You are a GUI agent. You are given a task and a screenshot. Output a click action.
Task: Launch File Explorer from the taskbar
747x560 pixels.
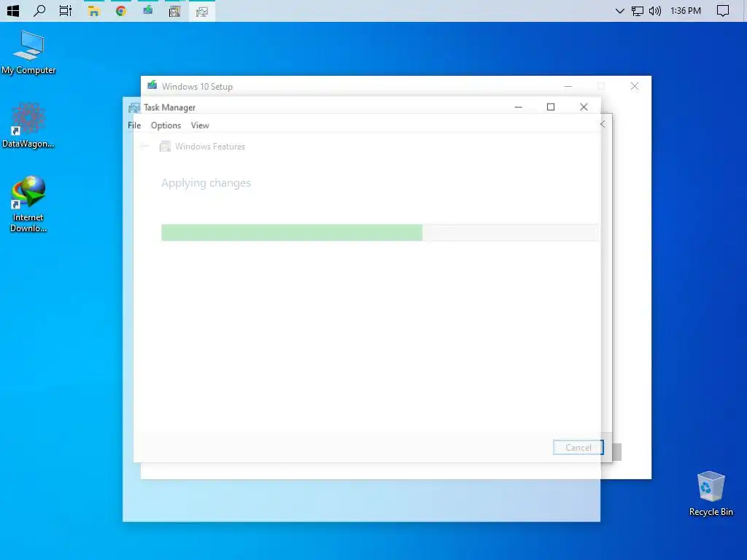point(93,11)
